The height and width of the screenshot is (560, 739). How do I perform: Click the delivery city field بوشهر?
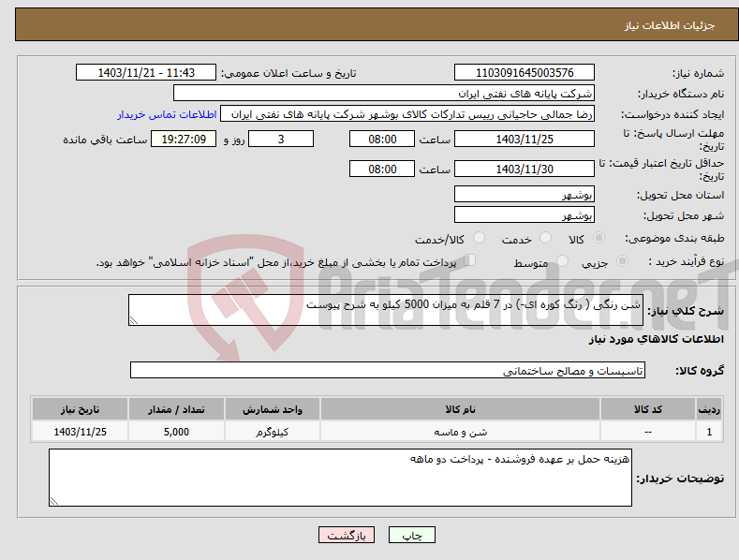[x=525, y=215]
